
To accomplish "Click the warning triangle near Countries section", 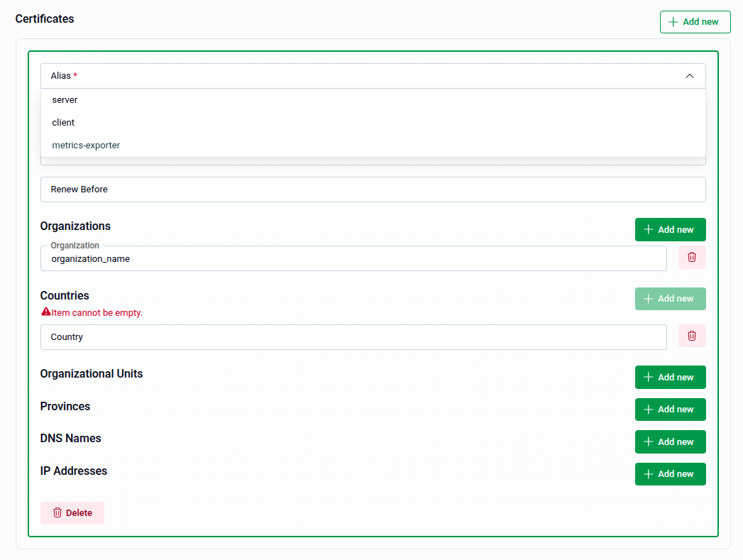I will click(46, 312).
